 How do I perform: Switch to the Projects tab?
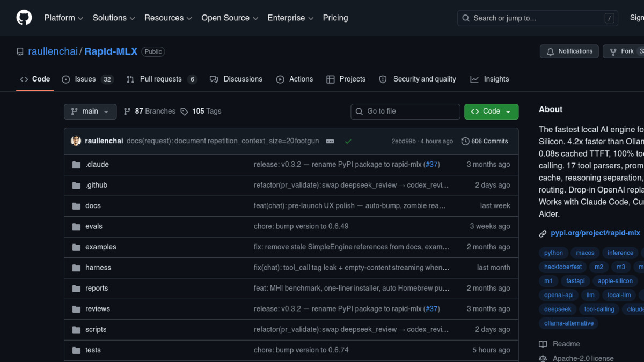pos(346,79)
